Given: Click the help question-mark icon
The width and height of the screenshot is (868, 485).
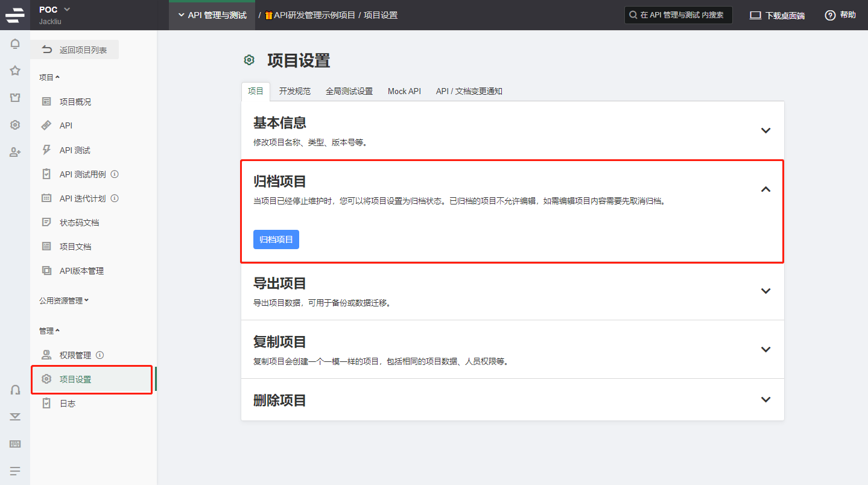Looking at the screenshot, I should click(830, 15).
